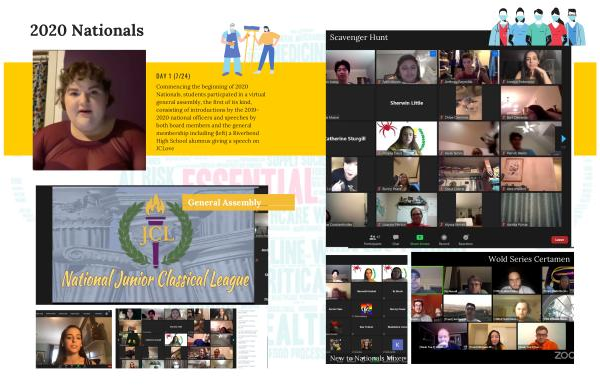Click the red spider video tile
The height and width of the screenshot is (388, 600).
pos(406,139)
